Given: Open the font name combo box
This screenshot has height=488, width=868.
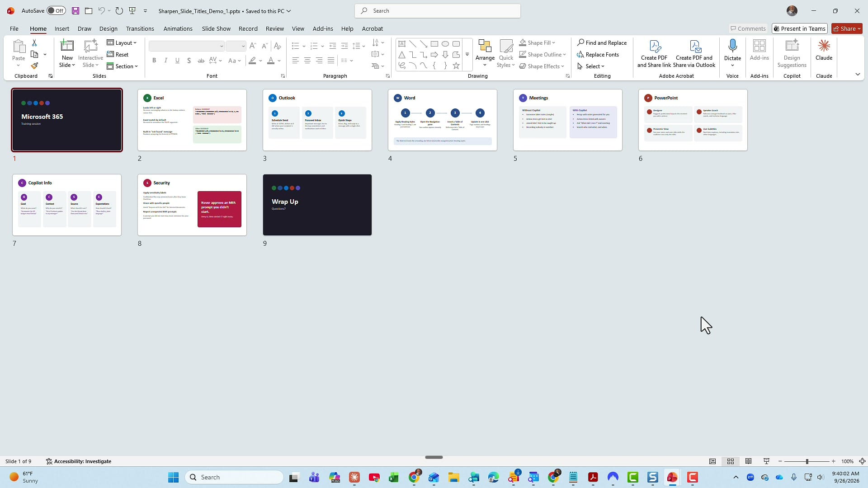Looking at the screenshot, I should coord(187,46).
